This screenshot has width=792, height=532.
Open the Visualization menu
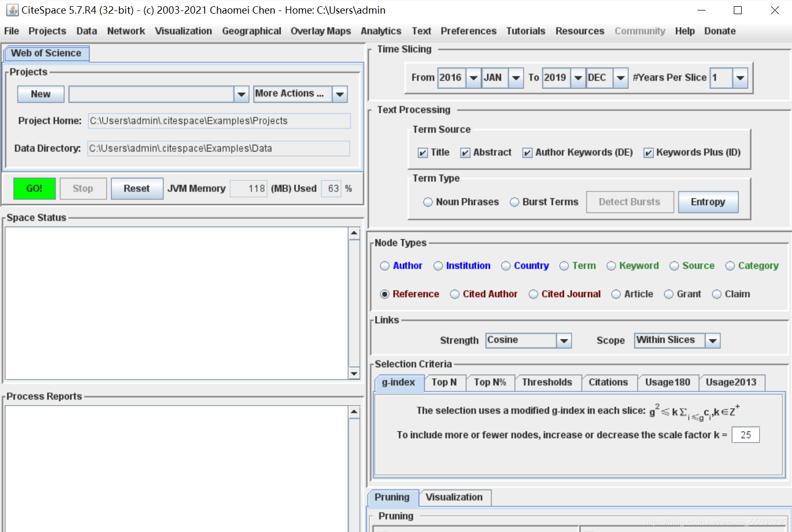(184, 31)
